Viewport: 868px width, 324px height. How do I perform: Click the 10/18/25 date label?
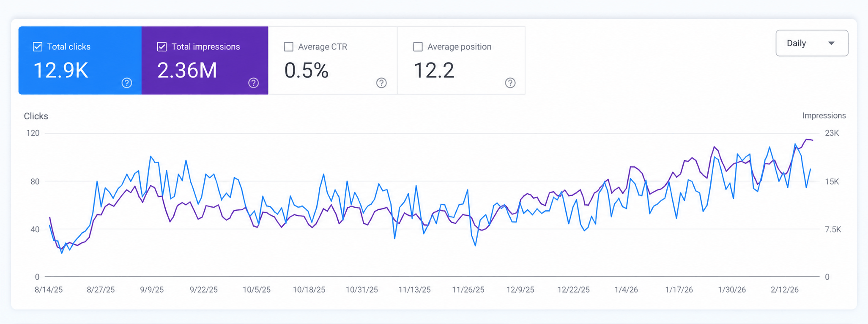(x=309, y=290)
